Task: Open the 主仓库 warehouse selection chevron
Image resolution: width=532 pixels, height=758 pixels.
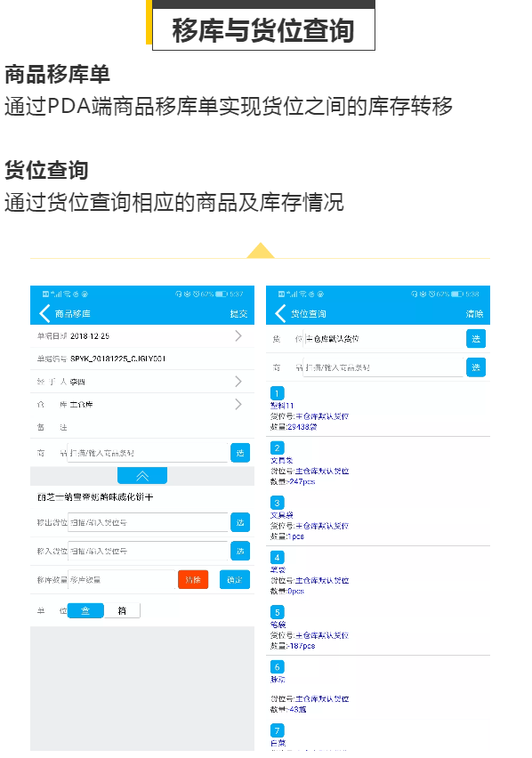Action: [238, 404]
